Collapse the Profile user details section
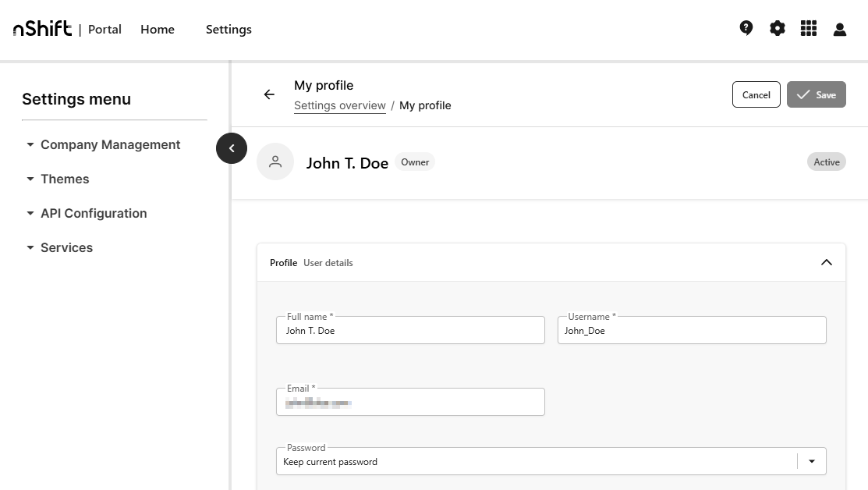This screenshot has width=868, height=490. tap(827, 262)
